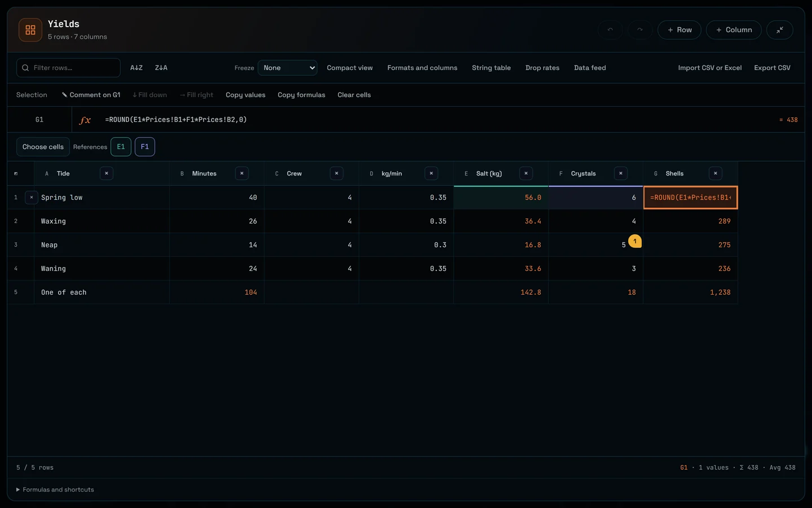Screen dimensions: 812x508
Task: Click the E1 reference chip
Action: click(x=121, y=147)
